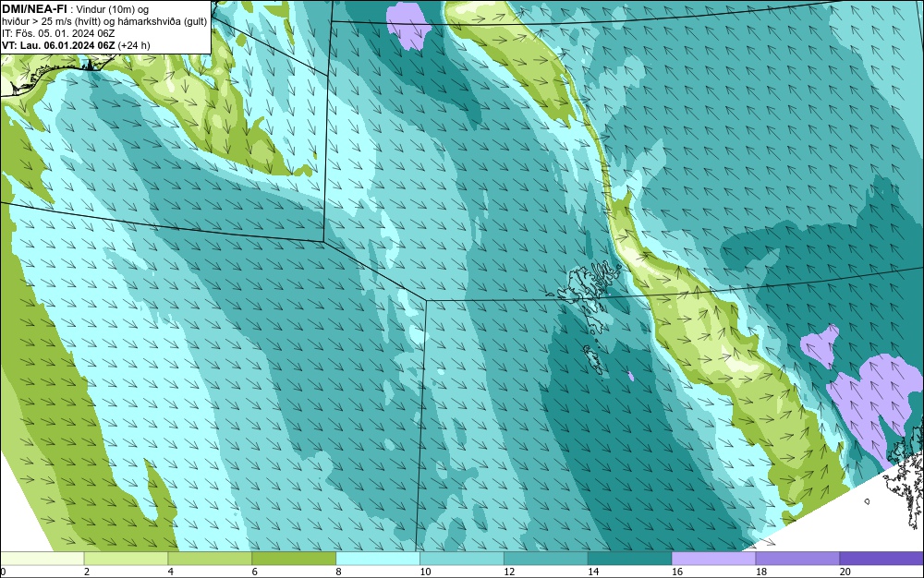Click the valid time 'VT: Lau. 06.01.2024 06Z' text

click(59, 45)
